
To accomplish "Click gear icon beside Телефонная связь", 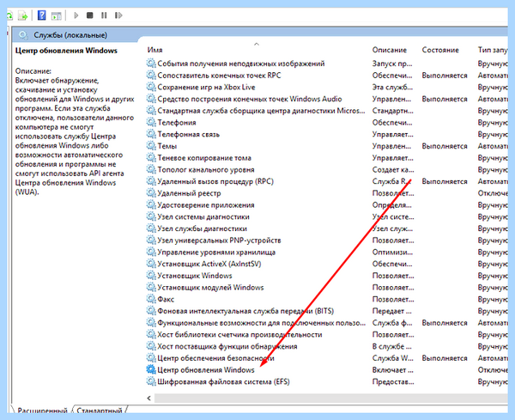I will (x=151, y=134).
